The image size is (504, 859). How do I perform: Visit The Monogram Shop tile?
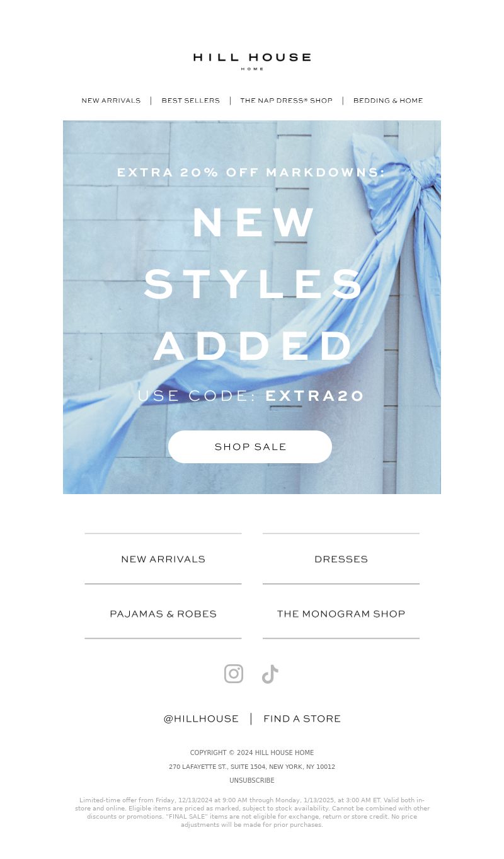[341, 613]
